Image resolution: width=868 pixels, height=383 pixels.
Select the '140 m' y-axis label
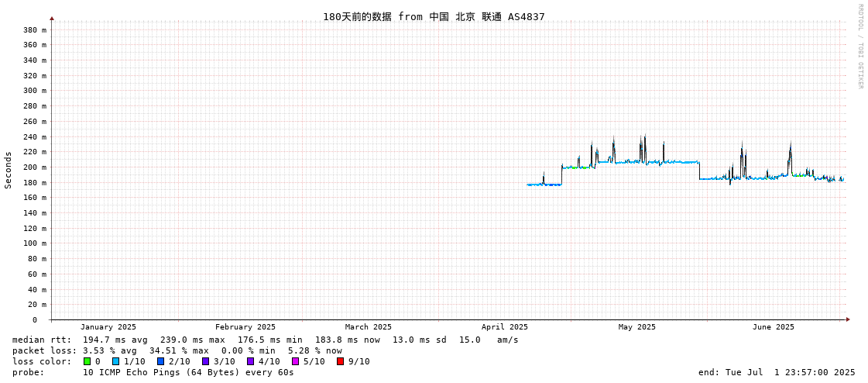point(36,213)
